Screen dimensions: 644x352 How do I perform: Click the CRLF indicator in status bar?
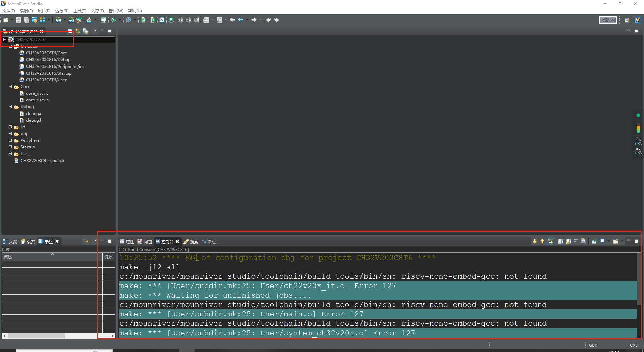pos(635,345)
